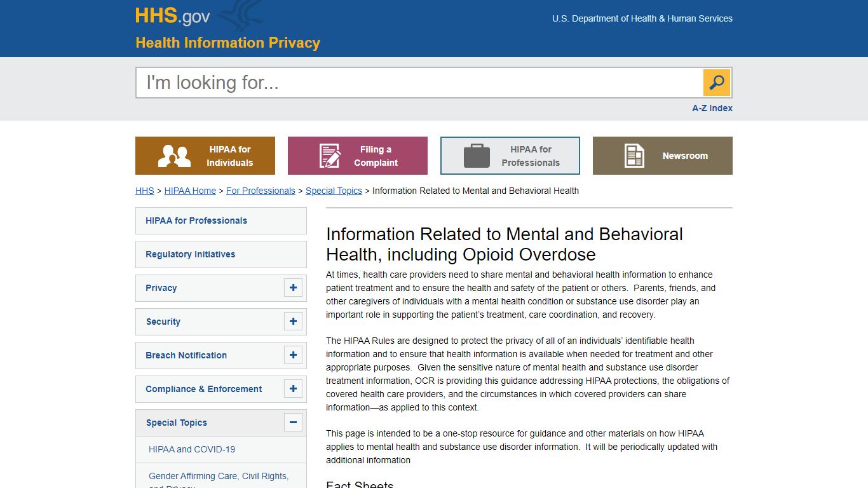Click the HHS.gov logo
The image size is (868, 488).
pyautogui.click(x=172, y=16)
